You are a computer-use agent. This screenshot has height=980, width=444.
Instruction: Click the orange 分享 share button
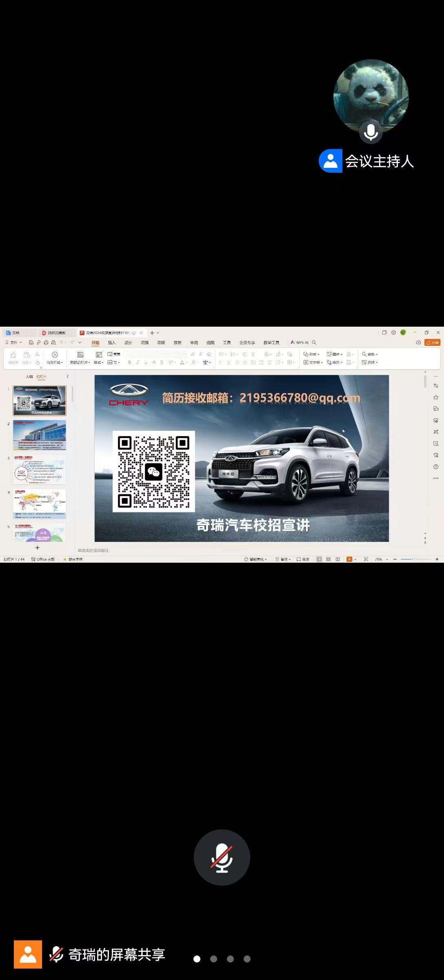(x=432, y=343)
